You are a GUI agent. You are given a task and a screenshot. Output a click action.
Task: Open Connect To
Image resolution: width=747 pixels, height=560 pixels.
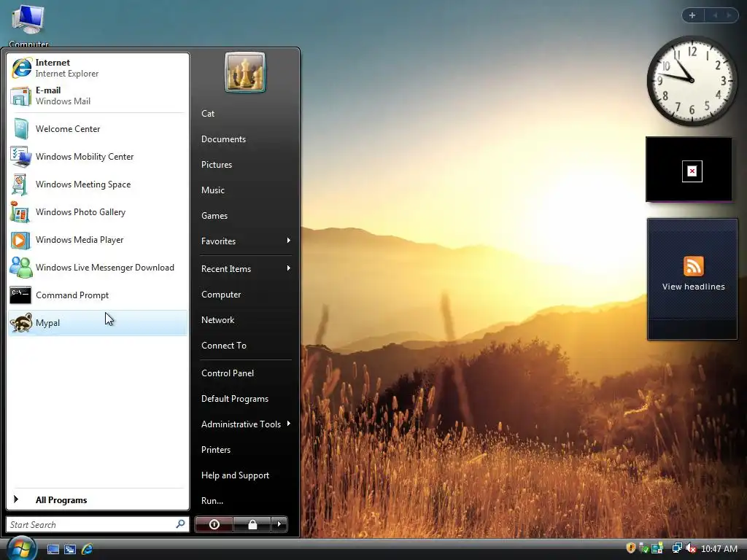click(x=246, y=345)
